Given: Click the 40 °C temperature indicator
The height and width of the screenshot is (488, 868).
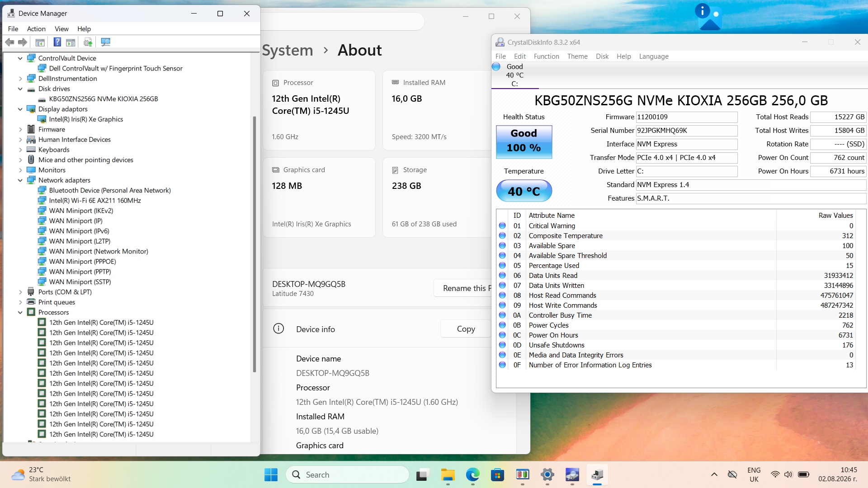Looking at the screenshot, I should [524, 191].
